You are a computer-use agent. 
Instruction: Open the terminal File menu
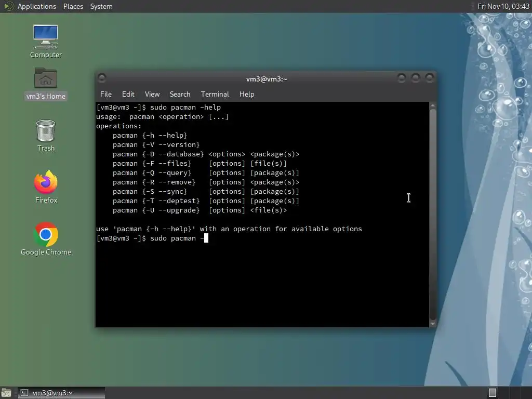pyautogui.click(x=106, y=95)
